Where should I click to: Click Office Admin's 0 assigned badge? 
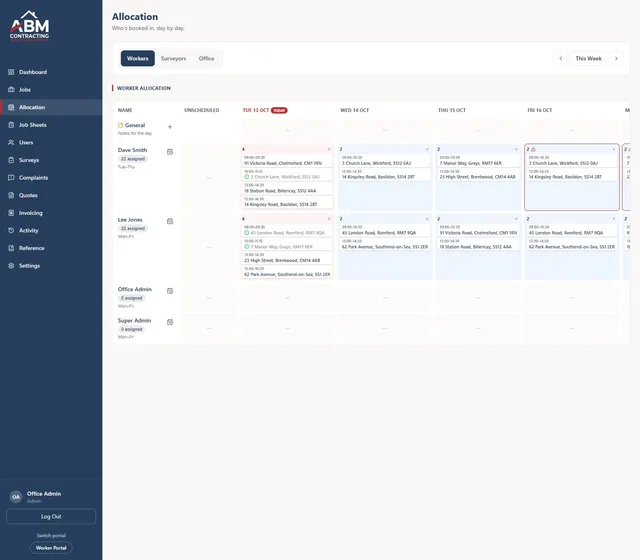pyautogui.click(x=131, y=298)
